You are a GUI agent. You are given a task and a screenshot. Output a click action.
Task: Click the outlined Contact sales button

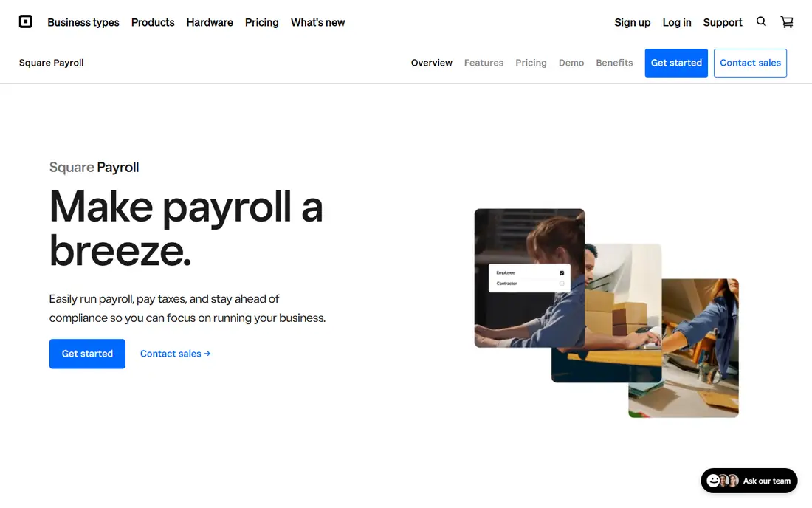tap(751, 63)
